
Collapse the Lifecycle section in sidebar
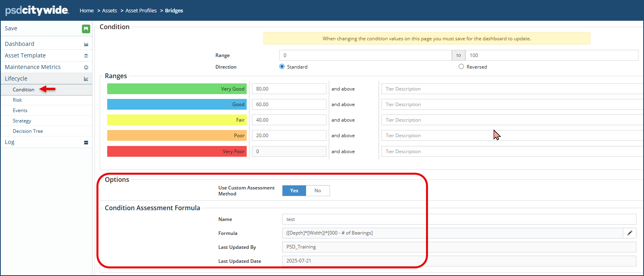16,79
